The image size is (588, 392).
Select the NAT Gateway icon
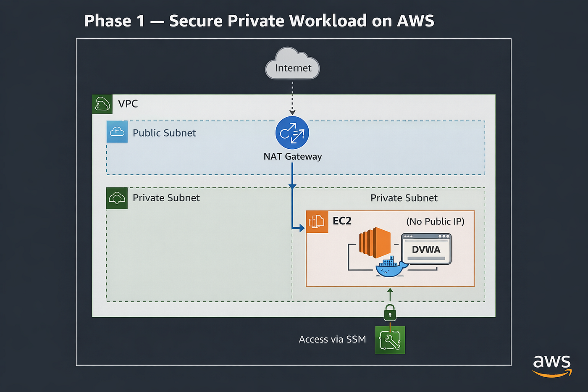(292, 133)
